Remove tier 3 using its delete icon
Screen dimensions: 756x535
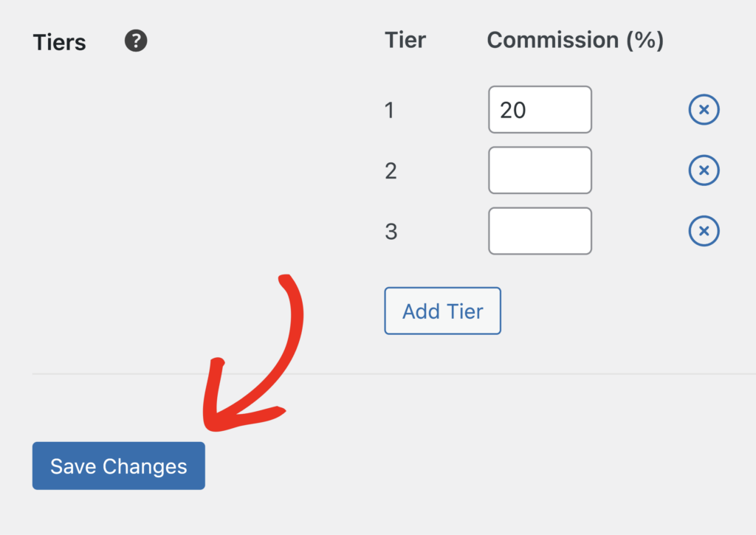tap(704, 230)
